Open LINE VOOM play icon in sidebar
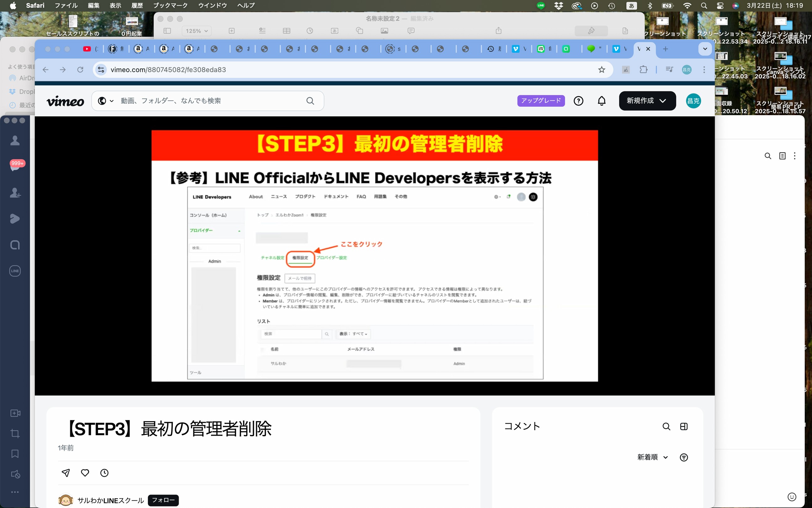Screen dimensions: 812x508 pyautogui.click(x=15, y=219)
